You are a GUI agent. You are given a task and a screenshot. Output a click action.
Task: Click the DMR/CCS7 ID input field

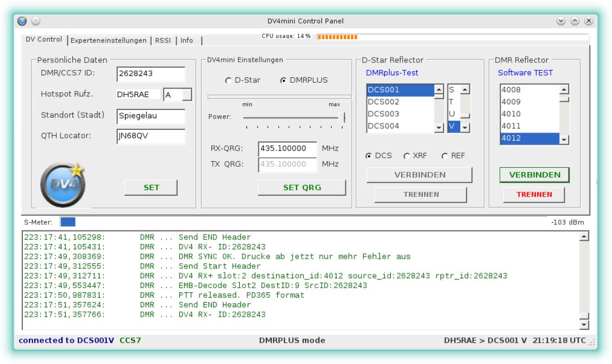click(151, 74)
